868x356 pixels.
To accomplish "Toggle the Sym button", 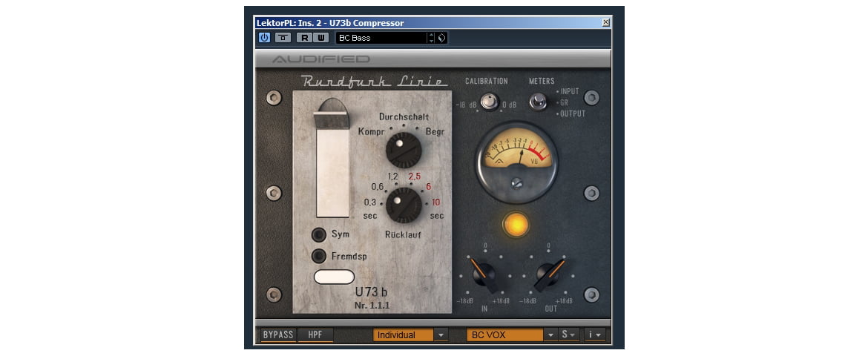I will 319,235.
